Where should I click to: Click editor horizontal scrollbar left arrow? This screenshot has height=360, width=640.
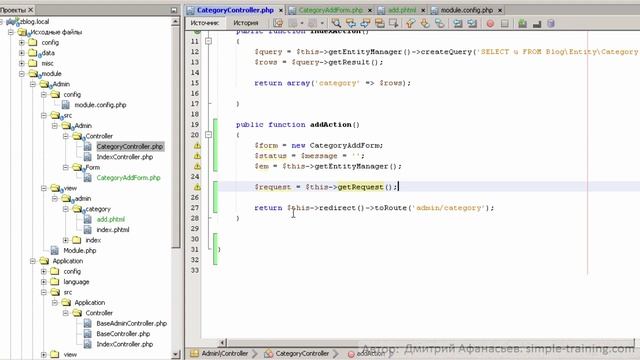pyautogui.click(x=222, y=342)
